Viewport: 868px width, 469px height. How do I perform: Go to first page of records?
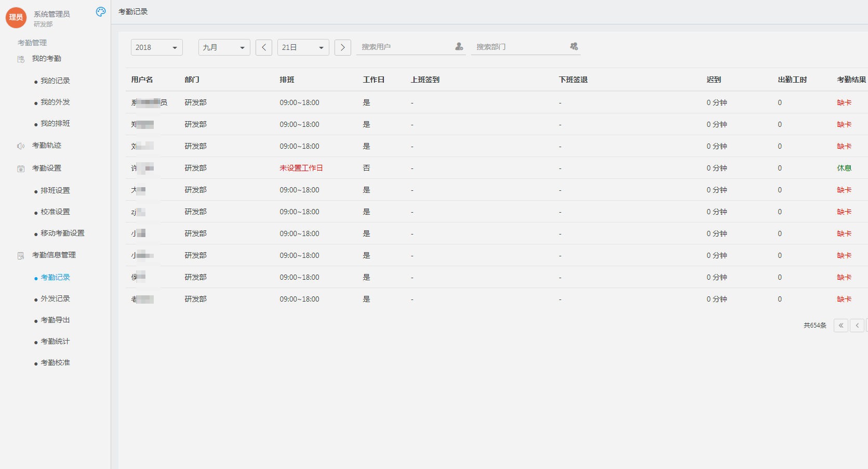[841, 325]
